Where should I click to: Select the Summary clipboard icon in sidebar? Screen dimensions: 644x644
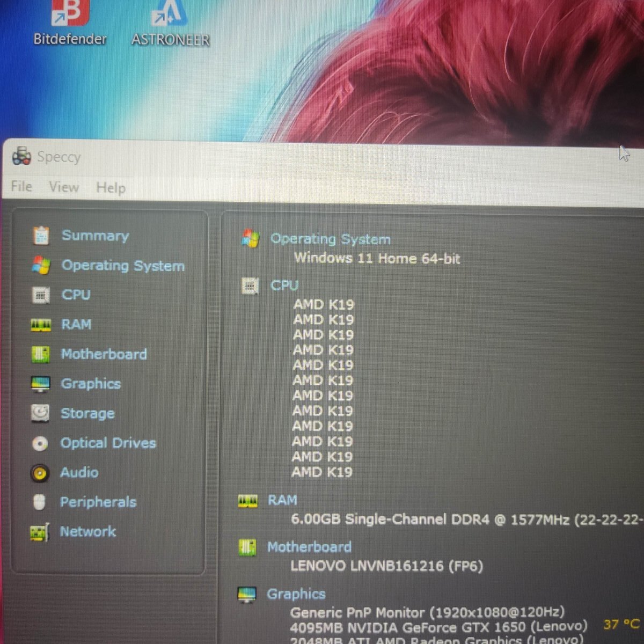pyautogui.click(x=41, y=236)
